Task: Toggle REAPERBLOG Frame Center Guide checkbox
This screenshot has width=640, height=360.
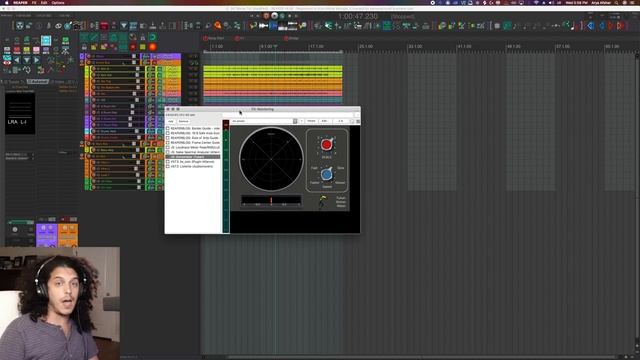Action: pyautogui.click(x=168, y=142)
